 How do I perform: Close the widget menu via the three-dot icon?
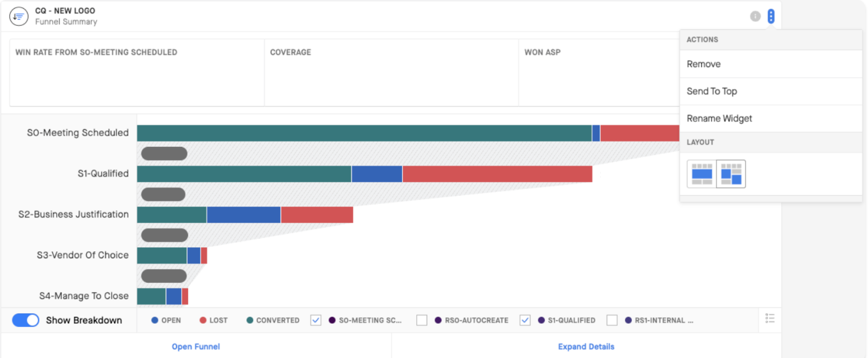tap(771, 16)
